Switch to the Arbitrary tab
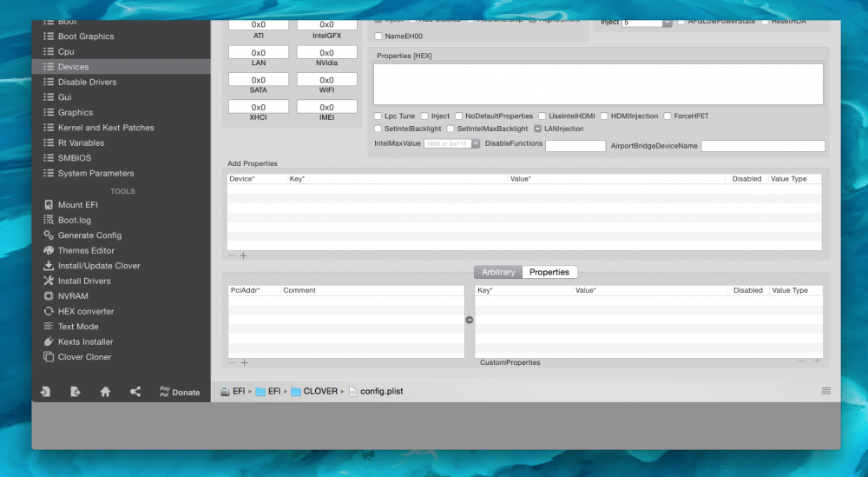This screenshot has height=477, width=868. 497,272
